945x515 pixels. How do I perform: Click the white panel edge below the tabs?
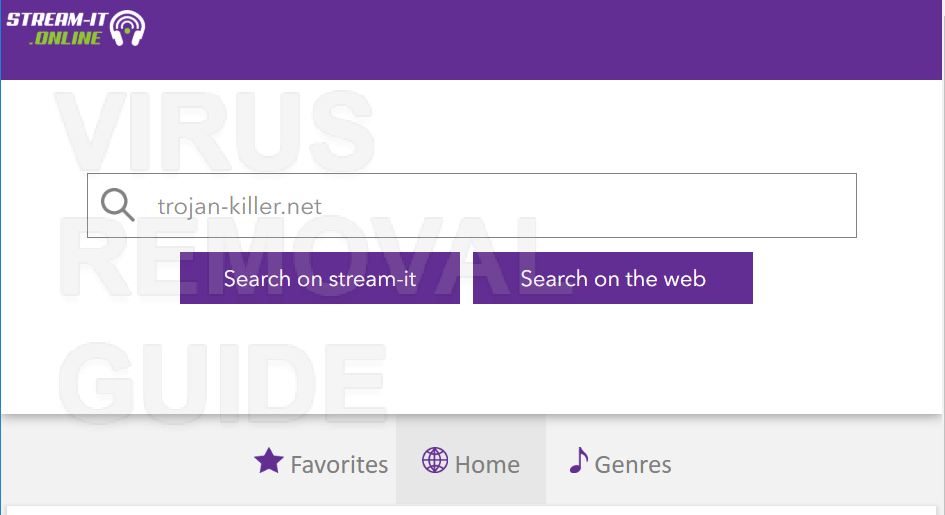471,510
